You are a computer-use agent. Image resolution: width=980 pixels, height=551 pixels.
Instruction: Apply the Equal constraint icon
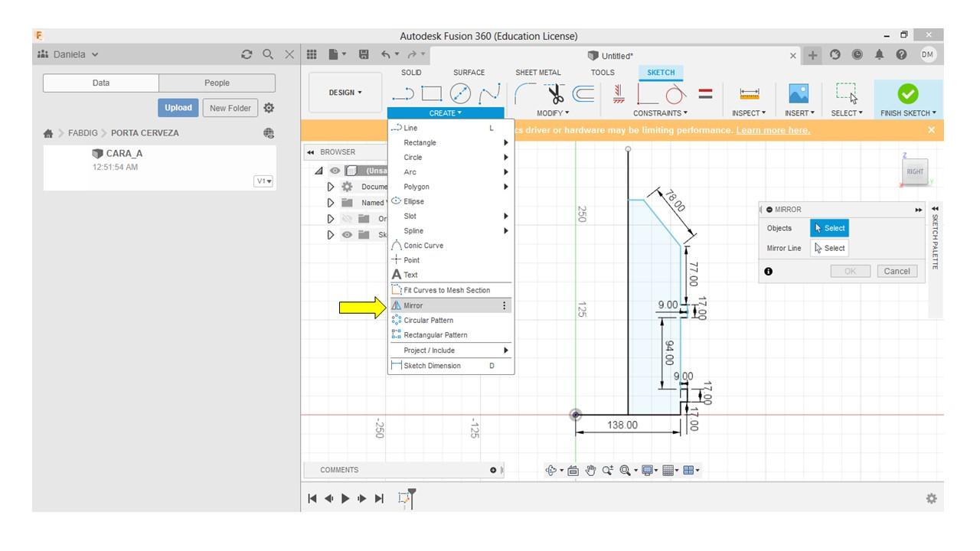click(705, 93)
